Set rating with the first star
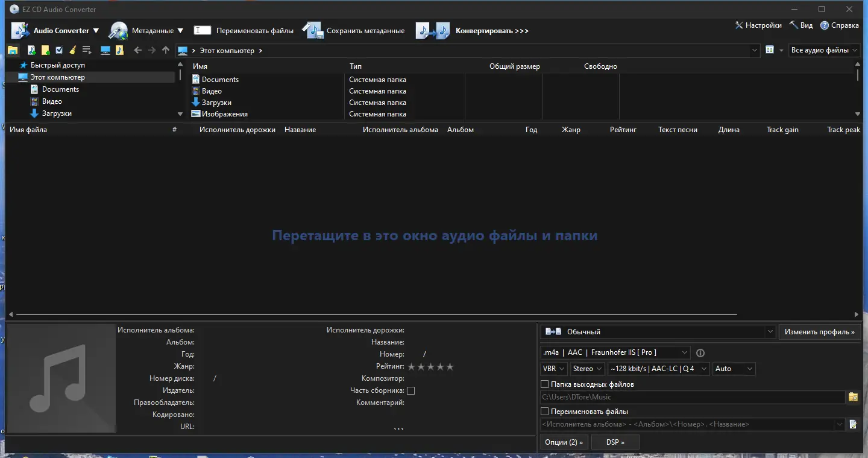This screenshot has width=868, height=458. [x=412, y=366]
